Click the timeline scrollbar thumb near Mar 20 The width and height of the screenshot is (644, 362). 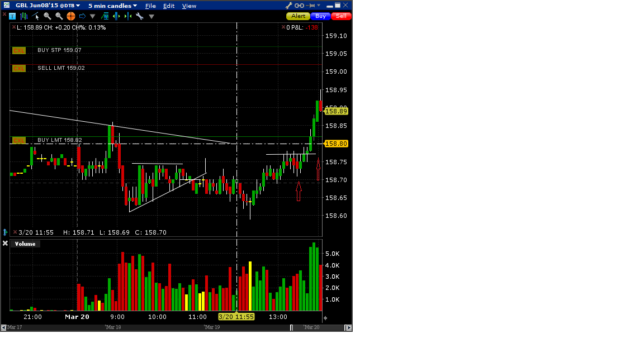(x=318, y=327)
